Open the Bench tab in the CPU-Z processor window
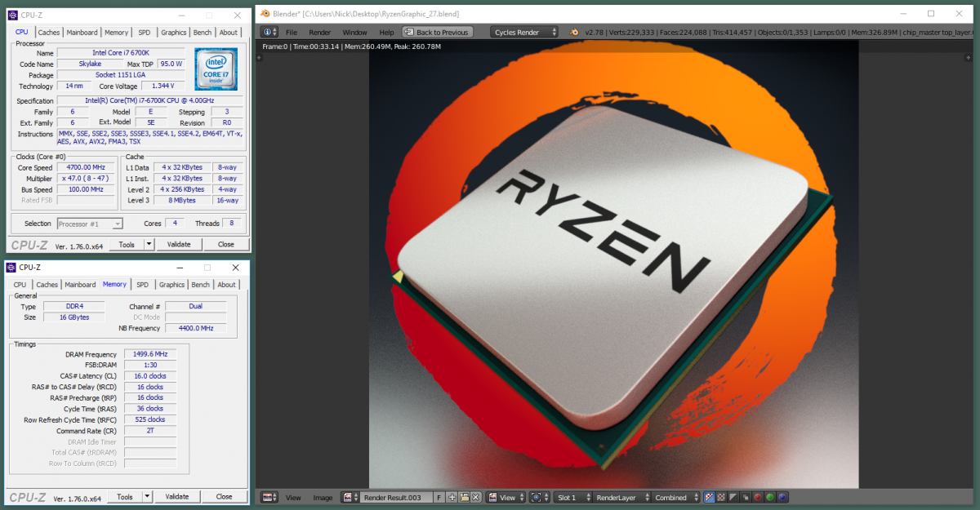The height and width of the screenshot is (510, 980). tap(203, 33)
